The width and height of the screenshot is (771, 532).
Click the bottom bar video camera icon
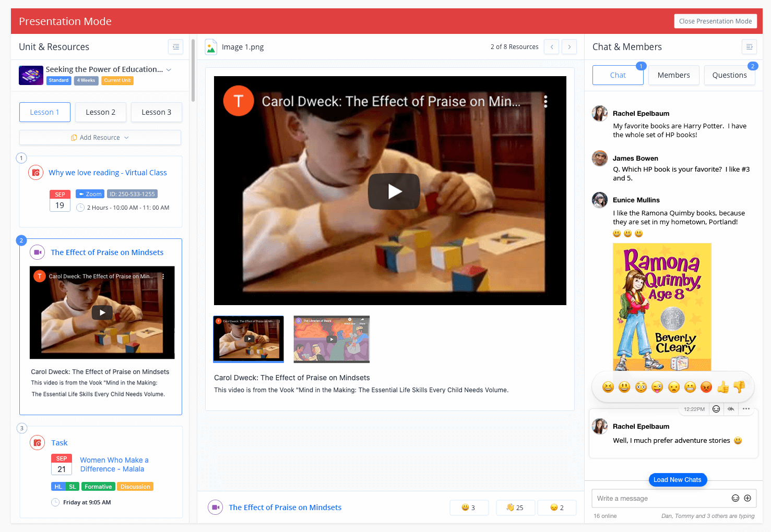[x=215, y=507]
